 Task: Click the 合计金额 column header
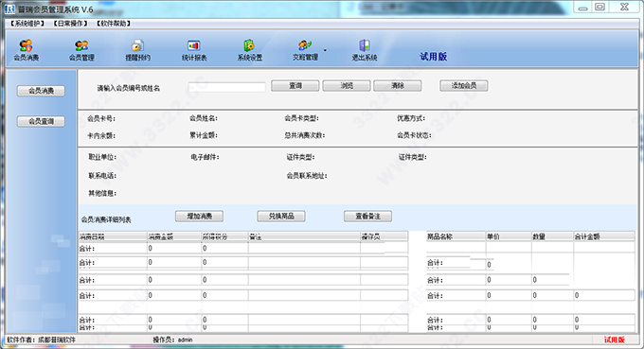[x=604, y=236]
